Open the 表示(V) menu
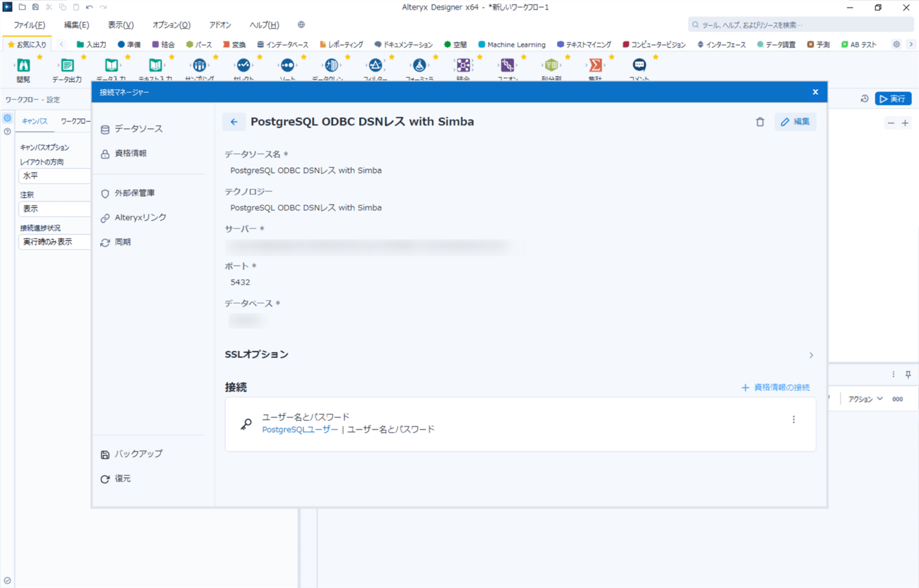This screenshot has height=588, width=919. pos(121,25)
